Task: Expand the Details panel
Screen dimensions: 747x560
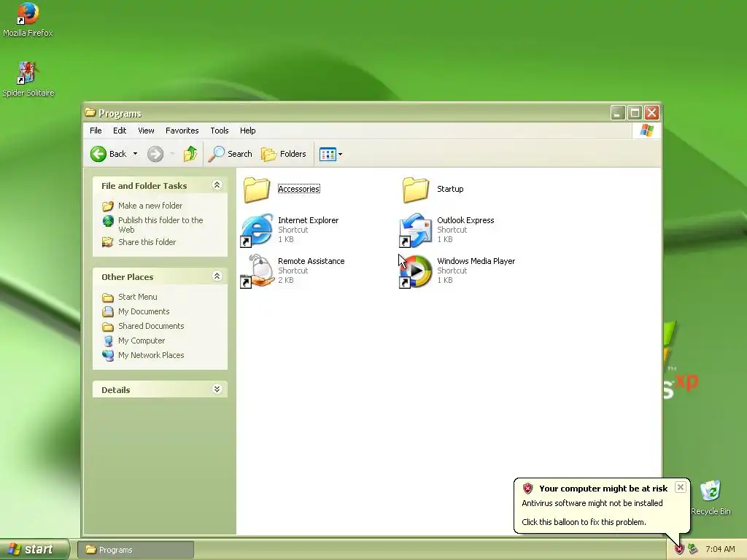Action: [x=217, y=389]
